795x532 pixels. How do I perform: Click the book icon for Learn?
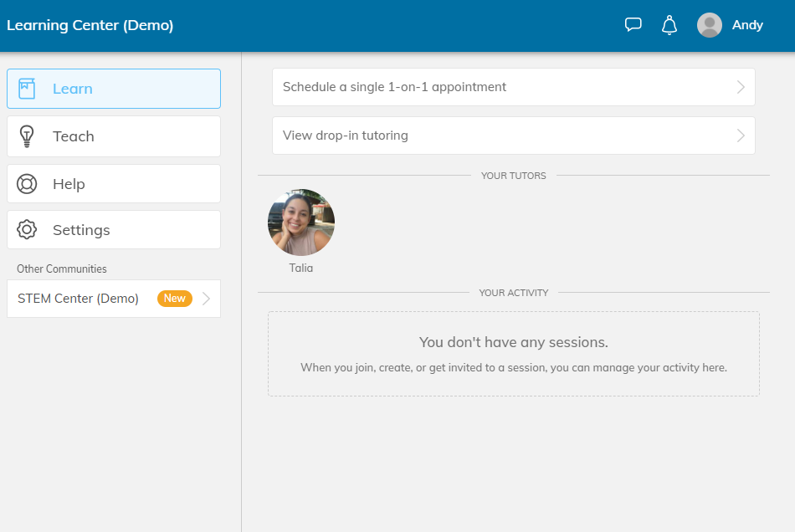click(x=27, y=89)
